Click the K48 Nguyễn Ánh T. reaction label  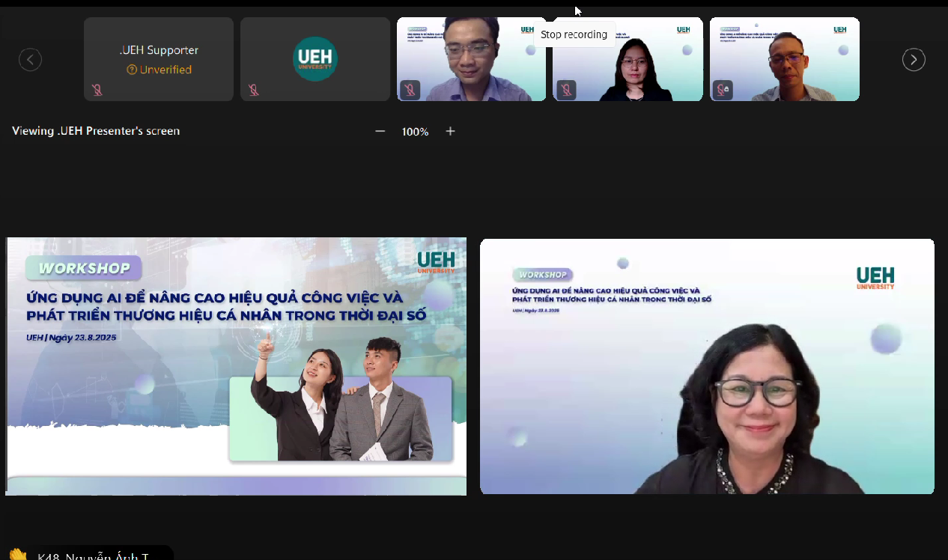(x=93, y=556)
